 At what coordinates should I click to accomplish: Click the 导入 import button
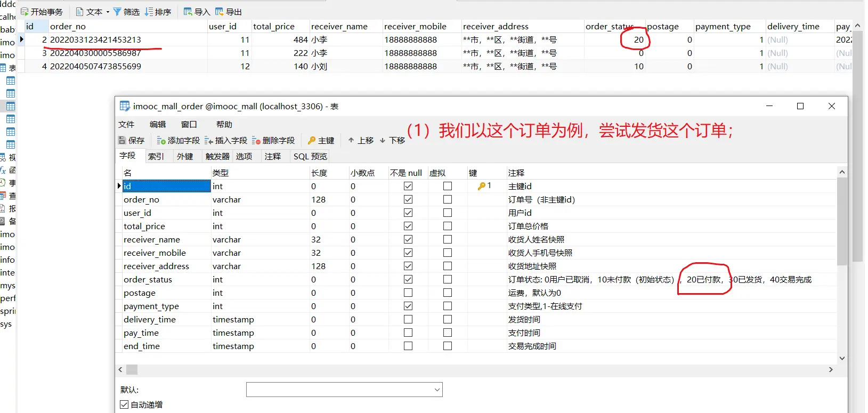coord(197,12)
